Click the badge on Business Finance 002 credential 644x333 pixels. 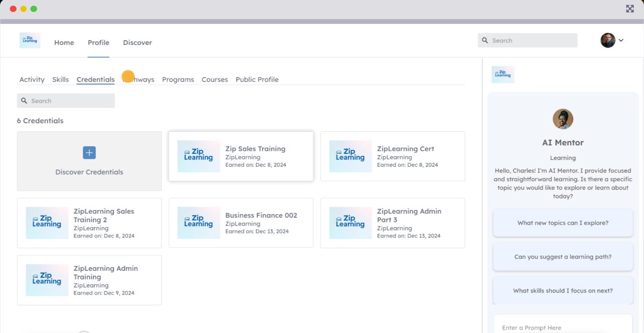[198, 223]
